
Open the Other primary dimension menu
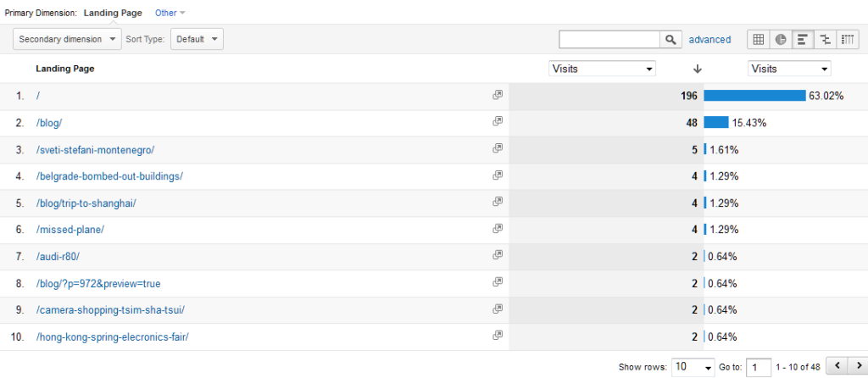point(170,13)
